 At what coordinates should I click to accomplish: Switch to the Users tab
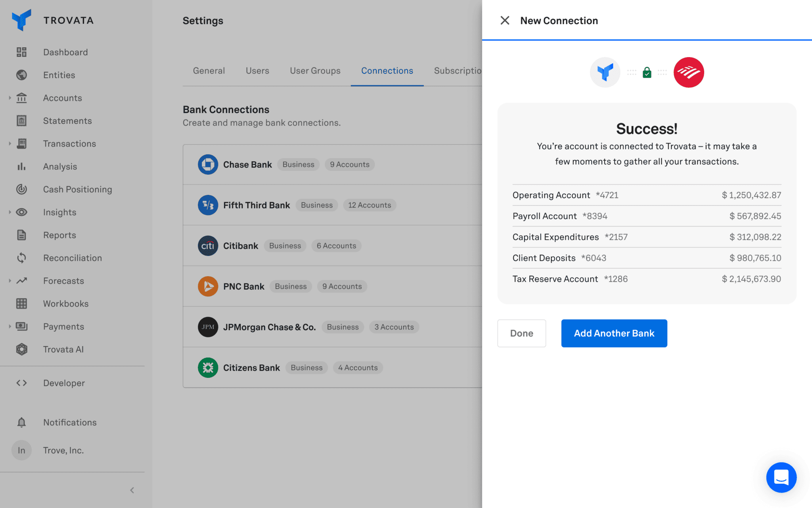(257, 71)
